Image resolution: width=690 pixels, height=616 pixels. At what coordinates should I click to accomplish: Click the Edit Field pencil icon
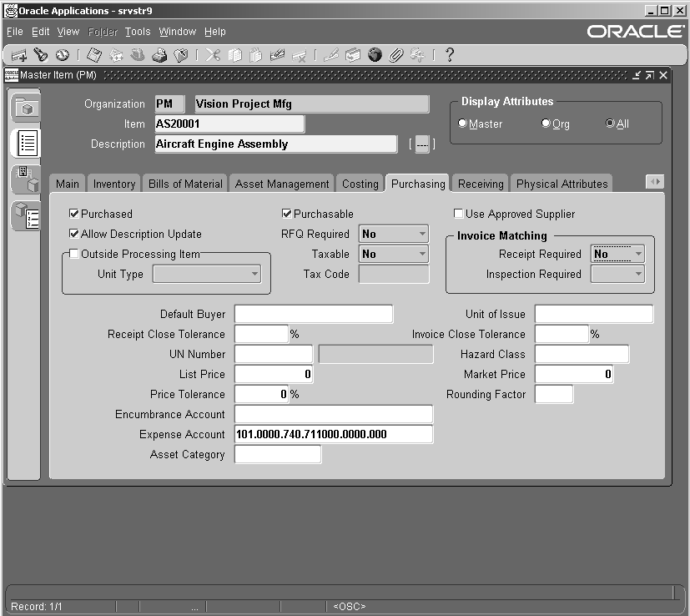331,55
